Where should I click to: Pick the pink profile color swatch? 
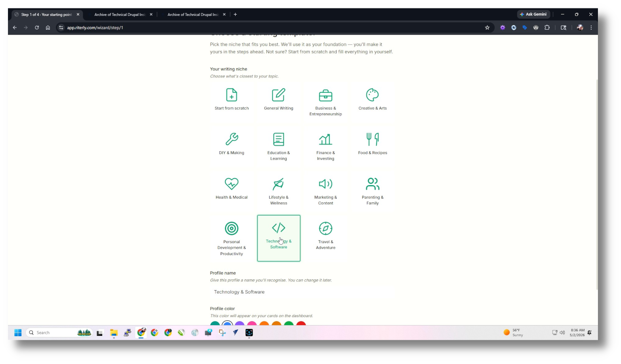tap(252, 324)
